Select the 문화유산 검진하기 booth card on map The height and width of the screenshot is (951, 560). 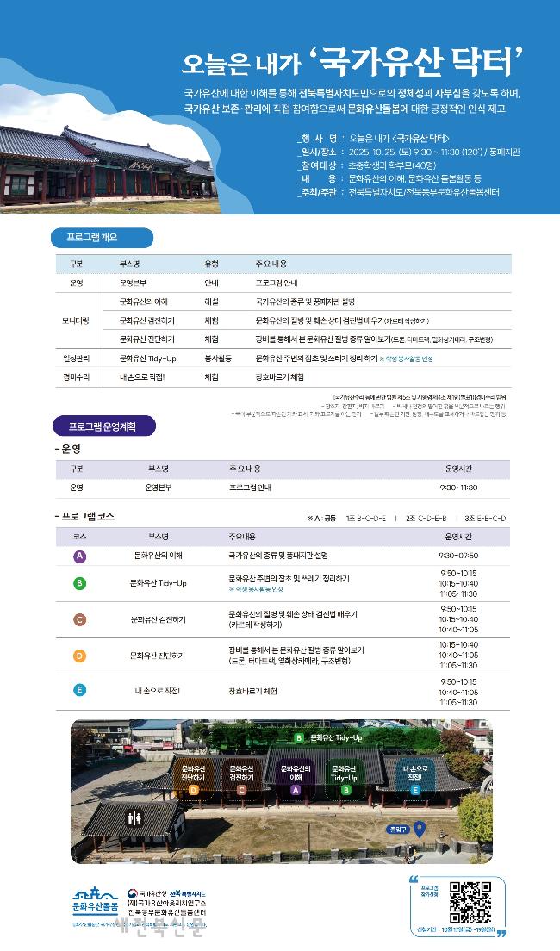tap(241, 777)
